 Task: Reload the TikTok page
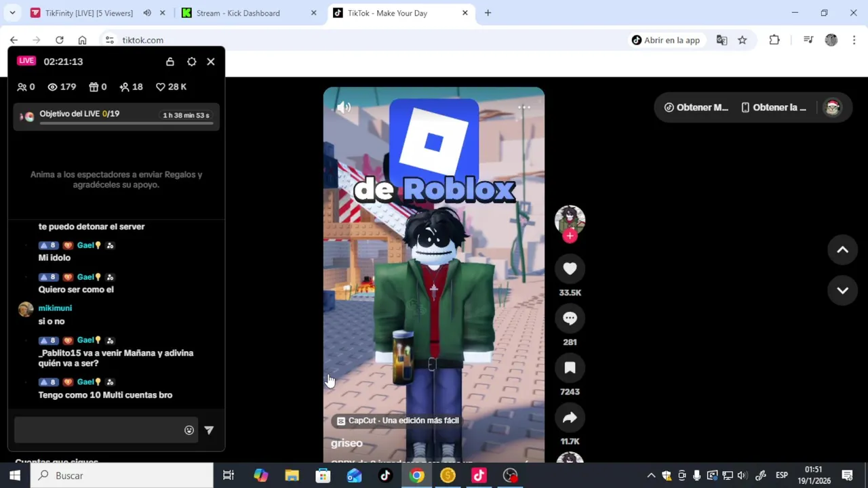60,40
